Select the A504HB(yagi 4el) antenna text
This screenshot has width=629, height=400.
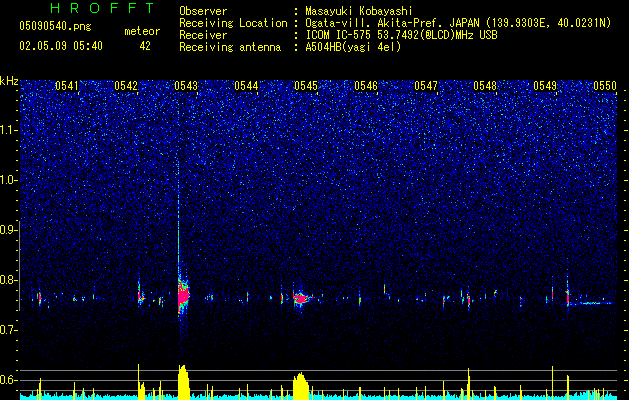tap(353, 47)
